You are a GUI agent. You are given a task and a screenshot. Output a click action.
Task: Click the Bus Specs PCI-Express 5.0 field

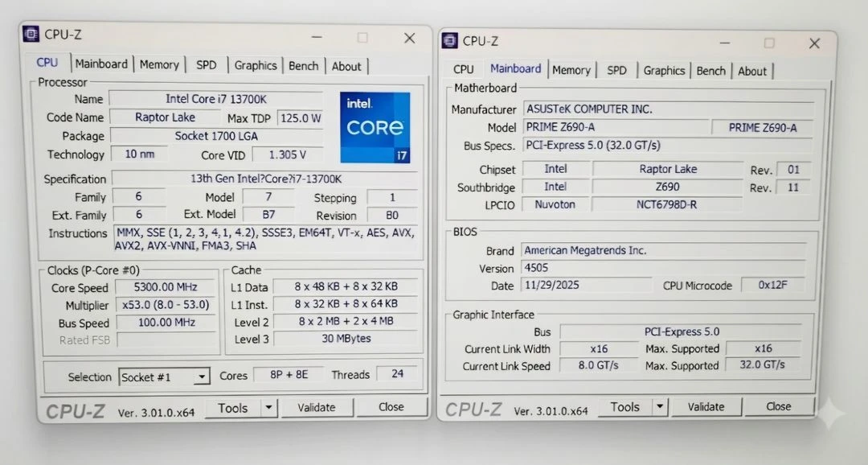tap(668, 145)
